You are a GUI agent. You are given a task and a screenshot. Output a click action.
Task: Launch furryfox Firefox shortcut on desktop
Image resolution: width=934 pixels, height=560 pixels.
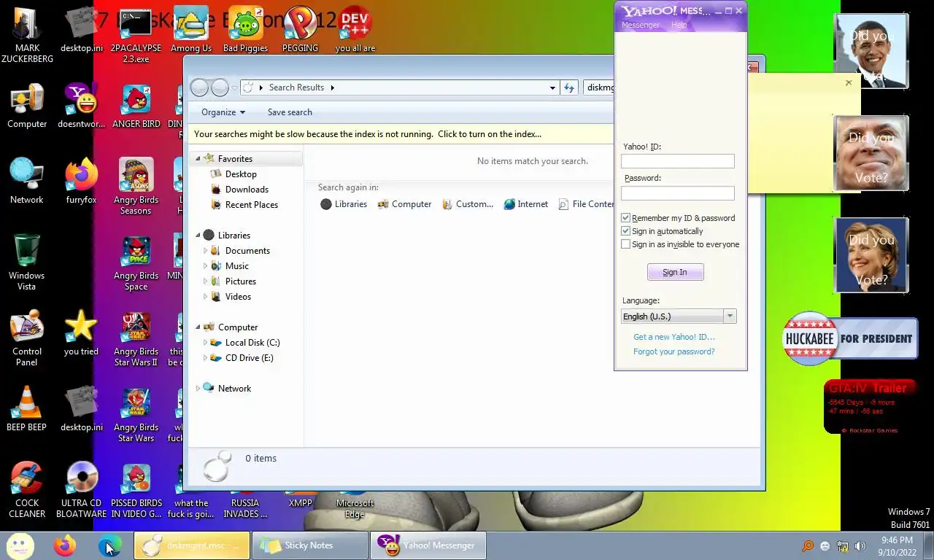pyautogui.click(x=81, y=181)
